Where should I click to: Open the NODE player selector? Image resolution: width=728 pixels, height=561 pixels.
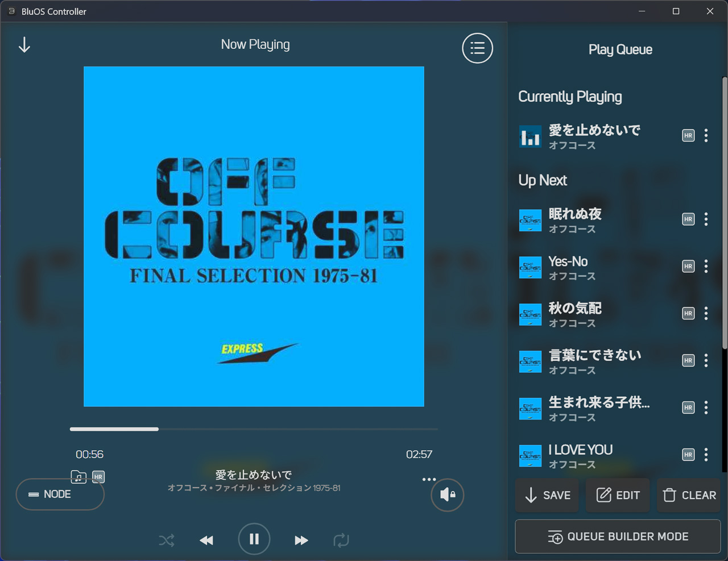[x=60, y=494]
